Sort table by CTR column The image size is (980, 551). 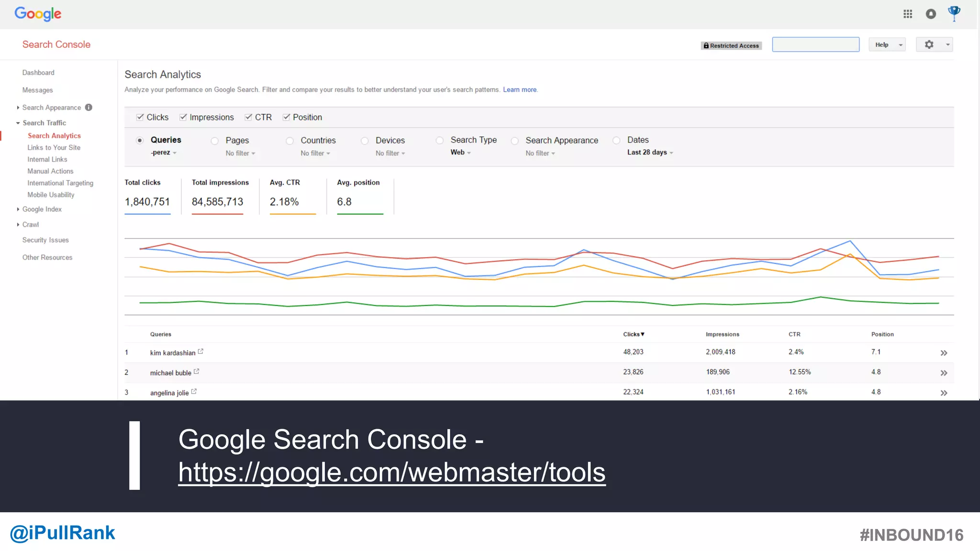tap(794, 334)
